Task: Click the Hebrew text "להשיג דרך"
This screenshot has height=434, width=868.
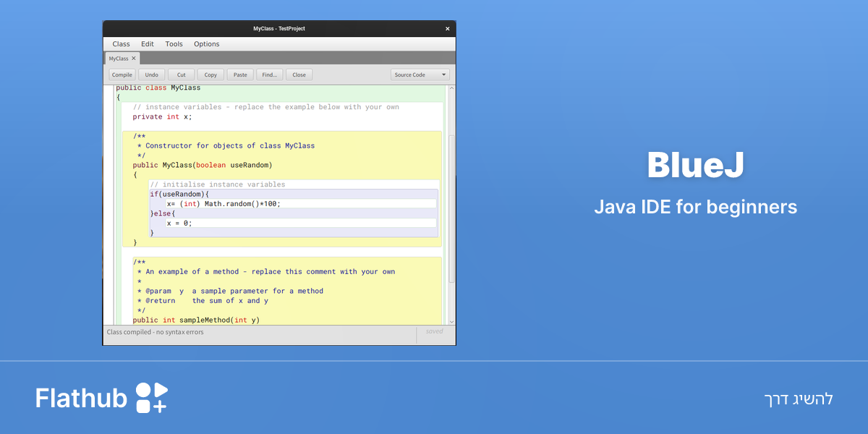Action: (x=799, y=399)
